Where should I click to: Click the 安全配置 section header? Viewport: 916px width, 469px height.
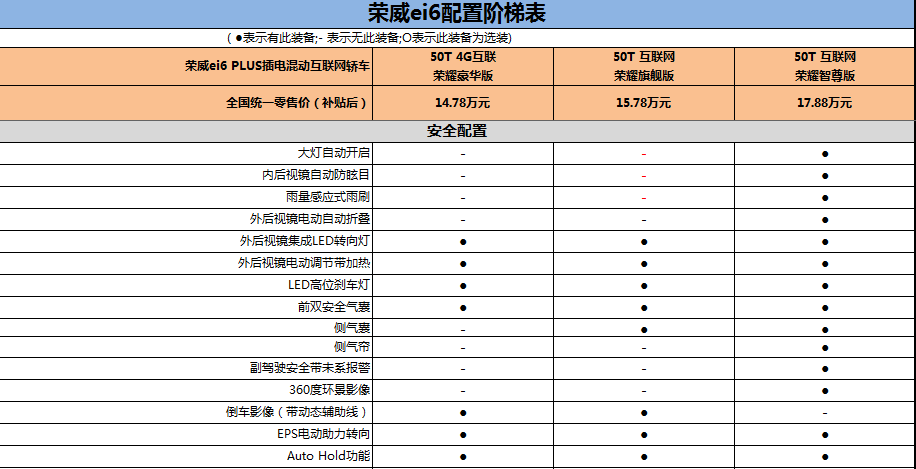457,131
